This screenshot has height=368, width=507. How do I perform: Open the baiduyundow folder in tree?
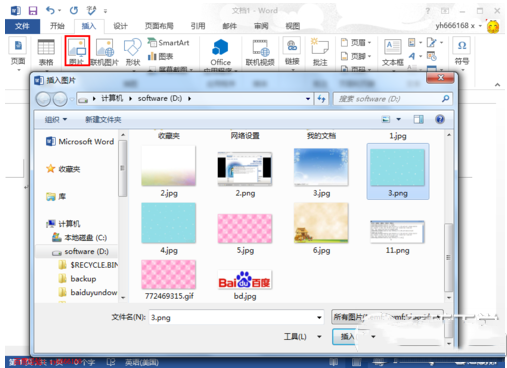click(x=88, y=292)
